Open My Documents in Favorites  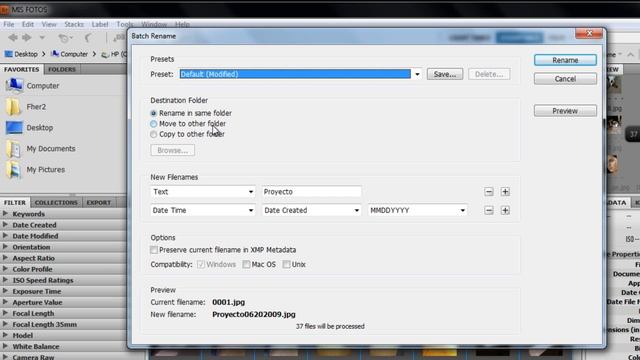51,149
